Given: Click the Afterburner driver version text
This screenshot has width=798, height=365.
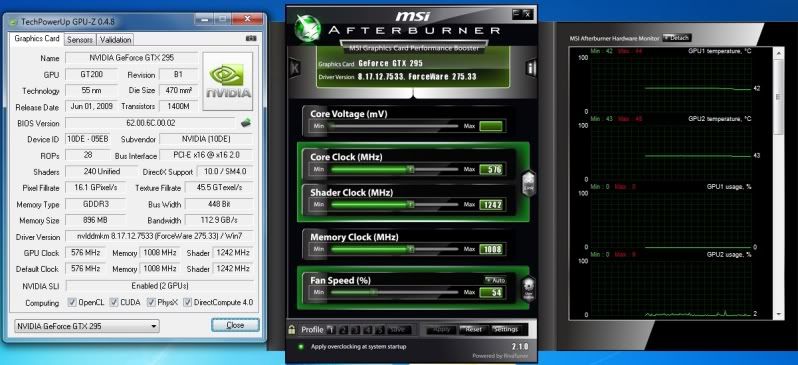Looking at the screenshot, I should 416,77.
